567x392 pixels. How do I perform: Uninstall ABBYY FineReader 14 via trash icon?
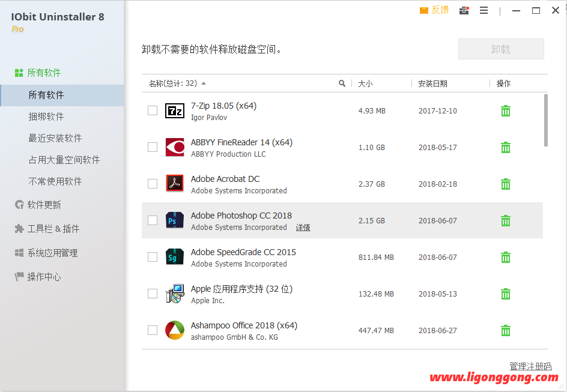click(x=506, y=148)
